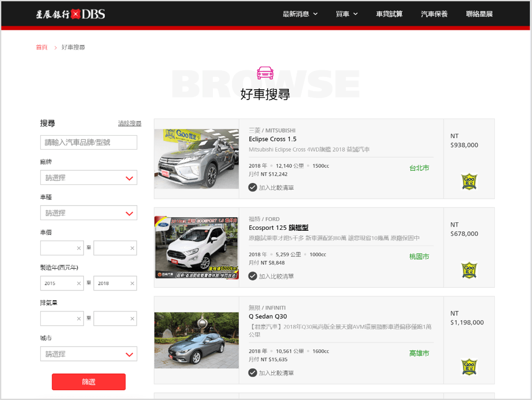This screenshot has height=400, width=532.
Task: Open 汽車保養 in the navigation bar
Action: coord(434,14)
